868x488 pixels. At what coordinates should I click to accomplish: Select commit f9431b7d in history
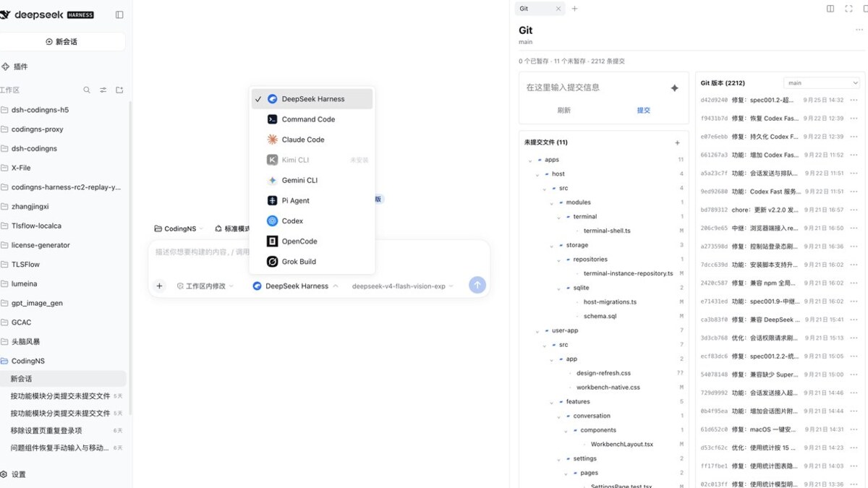click(x=780, y=119)
